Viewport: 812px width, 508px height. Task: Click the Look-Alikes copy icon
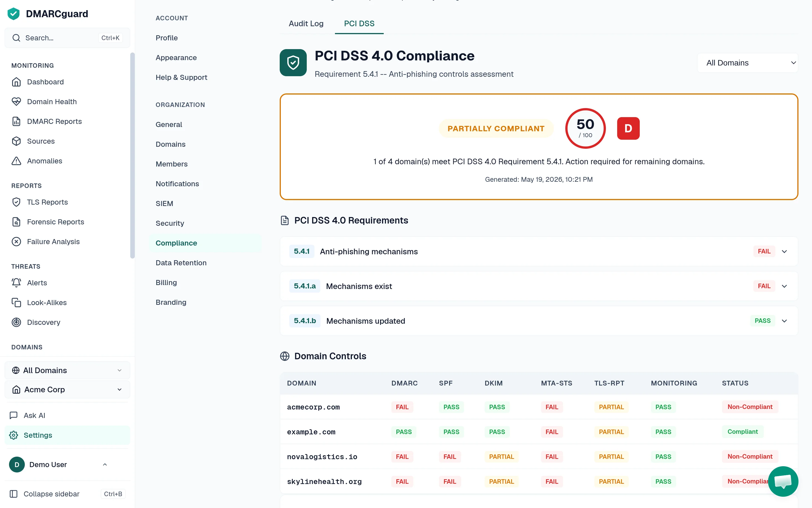(x=16, y=302)
